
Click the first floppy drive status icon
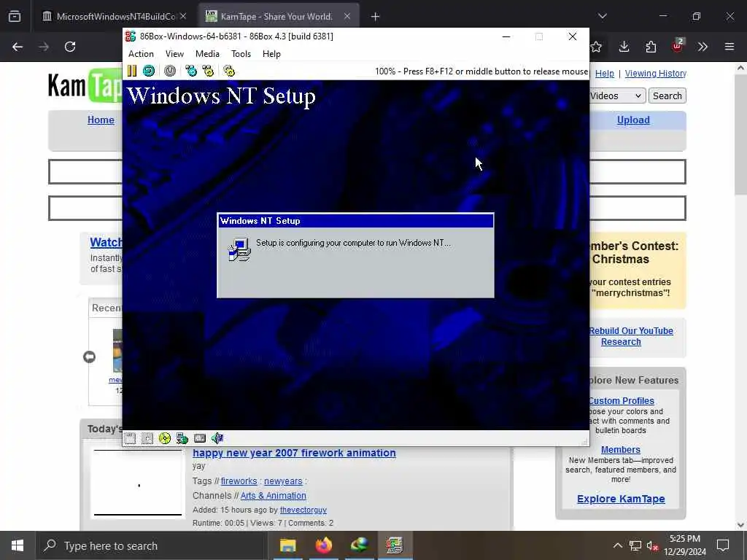pyautogui.click(x=130, y=438)
